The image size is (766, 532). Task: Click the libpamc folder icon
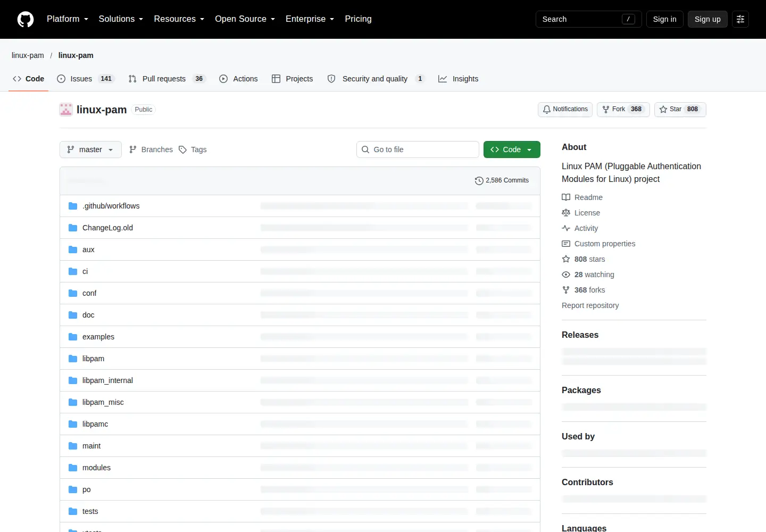click(73, 424)
